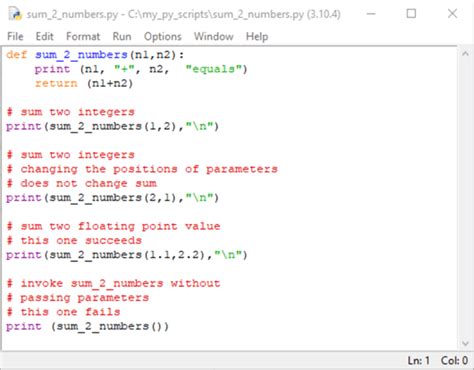Click the comment '# this one succeeds'

74,240
